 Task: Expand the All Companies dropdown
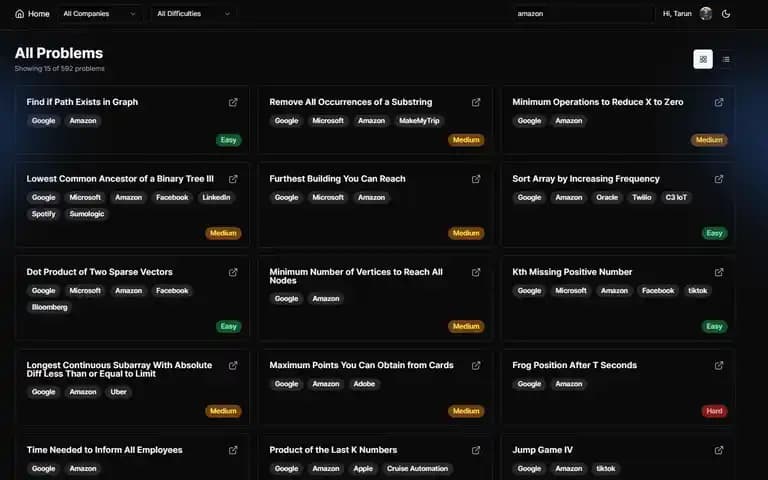[99, 14]
